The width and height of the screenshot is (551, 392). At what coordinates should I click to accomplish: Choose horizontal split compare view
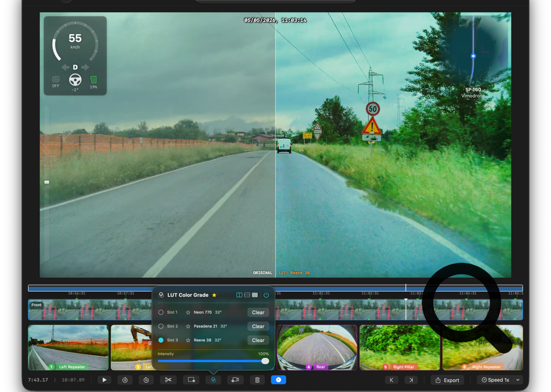(247, 295)
